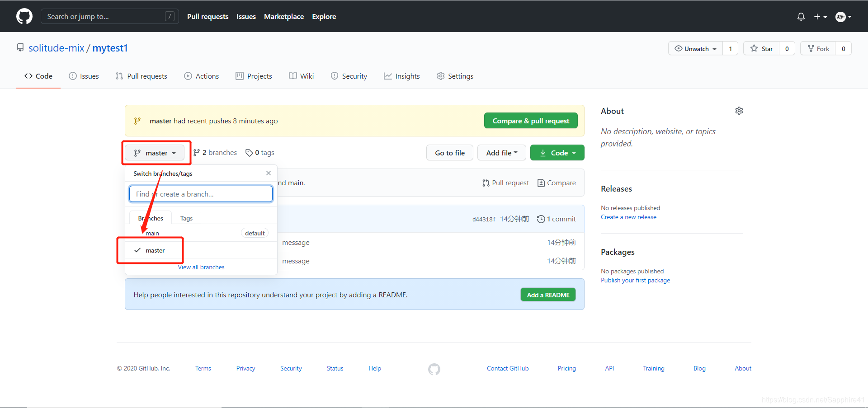Open Status footer link
Image resolution: width=868 pixels, height=408 pixels.
[335, 368]
